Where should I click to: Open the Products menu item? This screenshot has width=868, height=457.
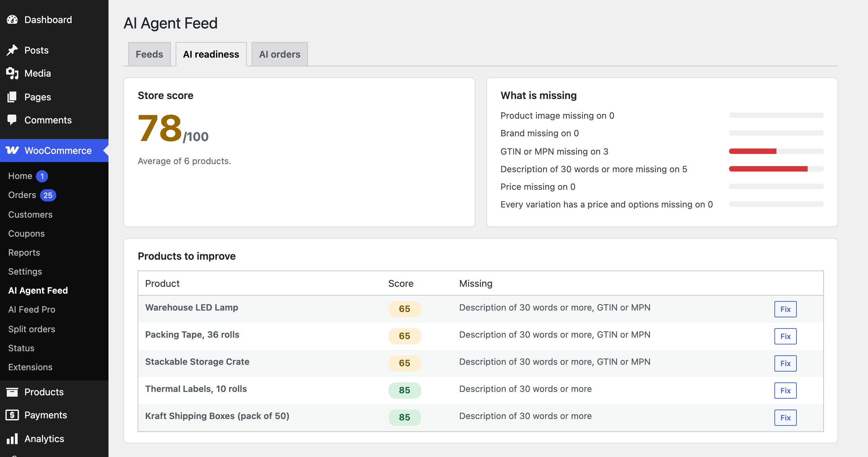pyautogui.click(x=54, y=392)
